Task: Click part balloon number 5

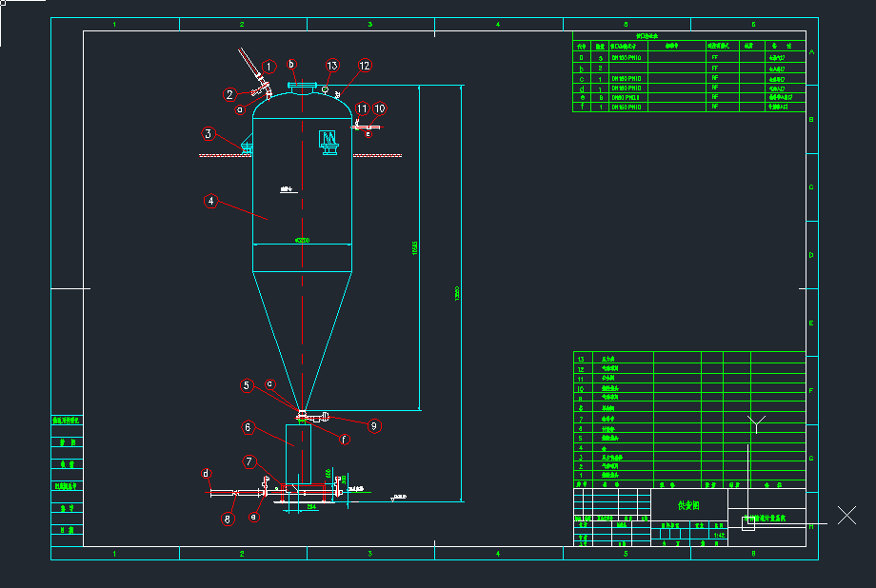Action: pos(247,385)
